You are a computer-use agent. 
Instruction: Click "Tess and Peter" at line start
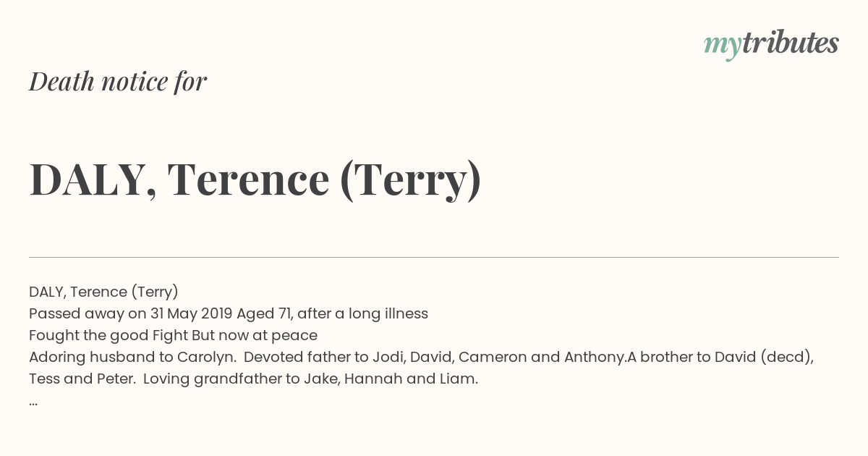82,379
